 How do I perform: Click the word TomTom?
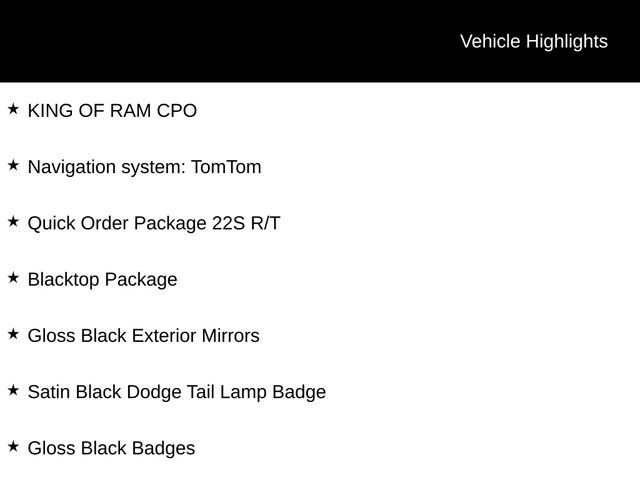[x=227, y=167]
